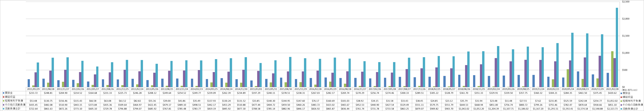Click the $300.33 cell under 2017/08/27
The height and width of the screenshot is (111, 644).
(x=405, y=93)
